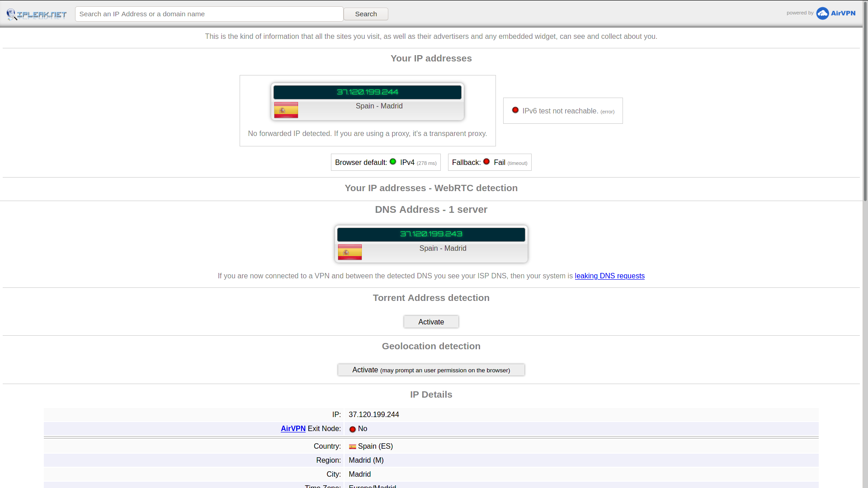Viewport: 868px width, 488px height.
Task: Click the Spain flag under main IP
Action: [x=286, y=110]
